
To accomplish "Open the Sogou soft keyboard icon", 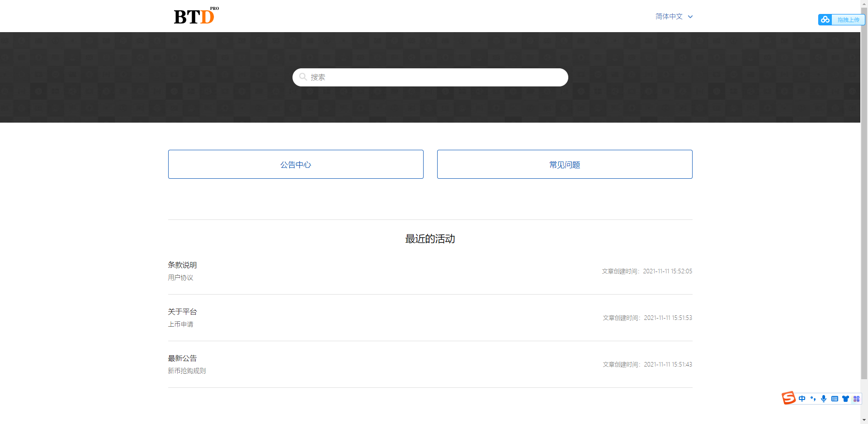I will (835, 399).
